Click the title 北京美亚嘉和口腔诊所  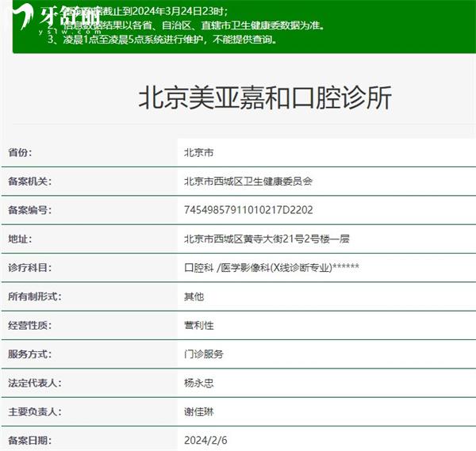coord(265,97)
